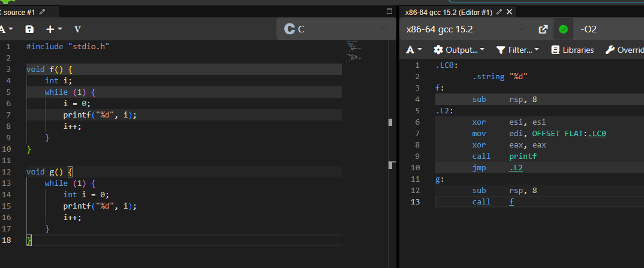Click the -O2 compiler options field

pyautogui.click(x=609, y=29)
